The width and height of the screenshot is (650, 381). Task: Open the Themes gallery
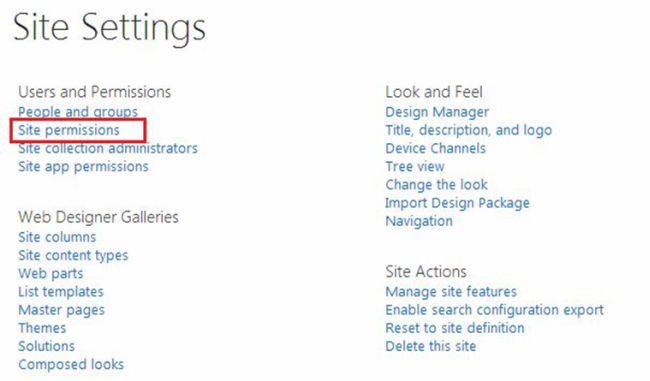[x=42, y=328]
